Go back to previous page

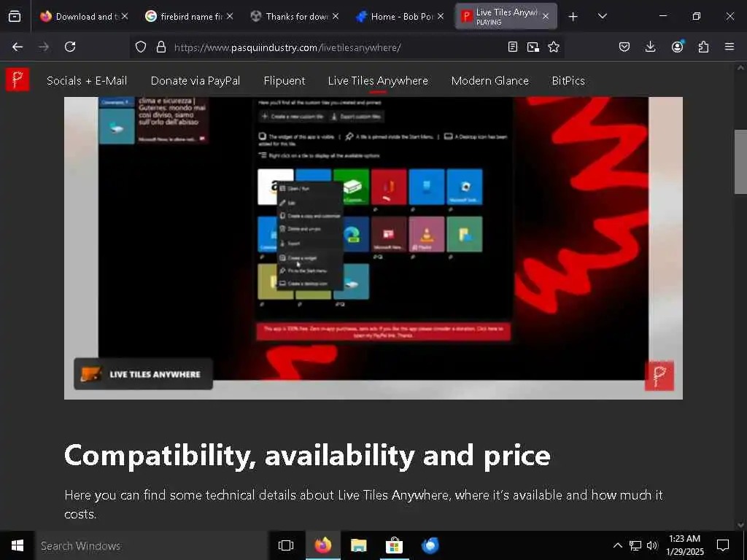pyautogui.click(x=18, y=47)
